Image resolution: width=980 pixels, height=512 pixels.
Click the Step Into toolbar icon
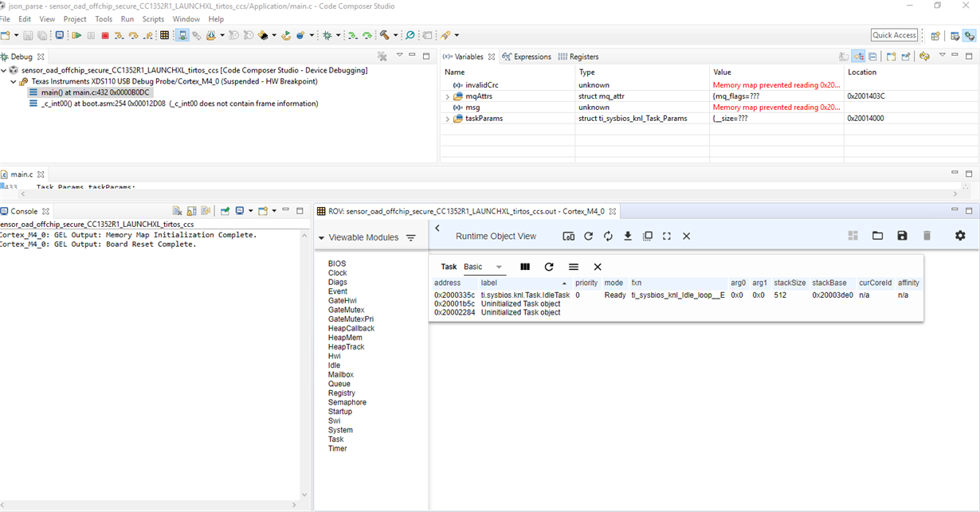(x=120, y=35)
